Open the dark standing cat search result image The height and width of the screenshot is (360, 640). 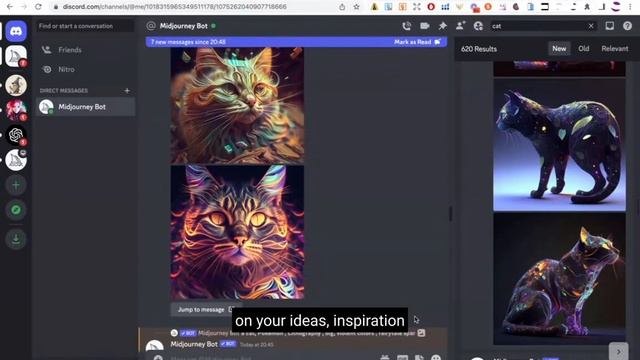(x=559, y=145)
